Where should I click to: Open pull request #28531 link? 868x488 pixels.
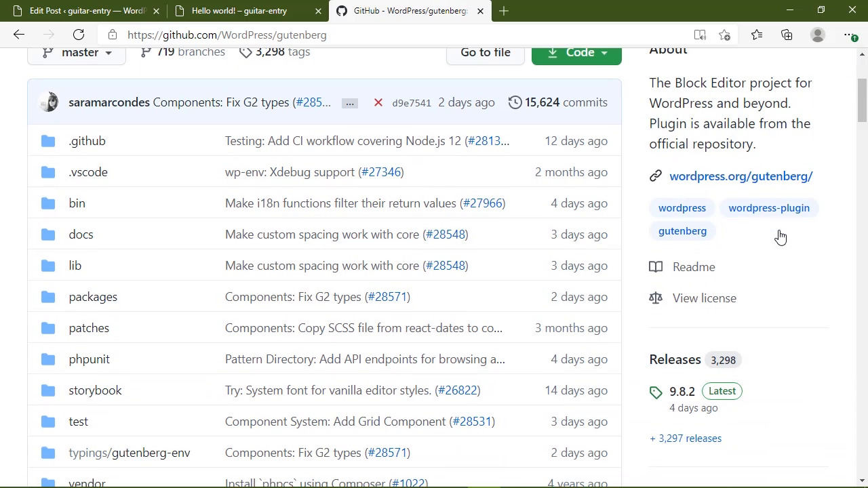click(472, 422)
